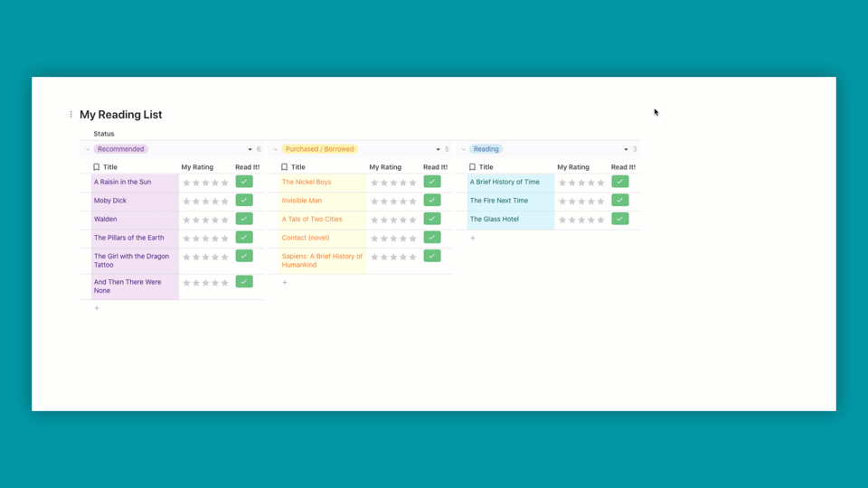Screen dimensions: 868x488
Task: Toggle Read It for The Girl with the Dragon Tattoo
Action: pyautogui.click(x=244, y=256)
